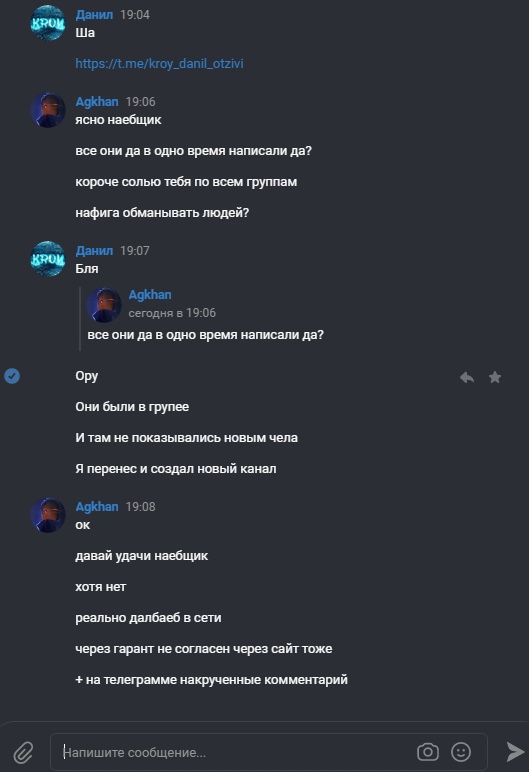
Task: Click the paperclip attach file icon
Action: 23,752
